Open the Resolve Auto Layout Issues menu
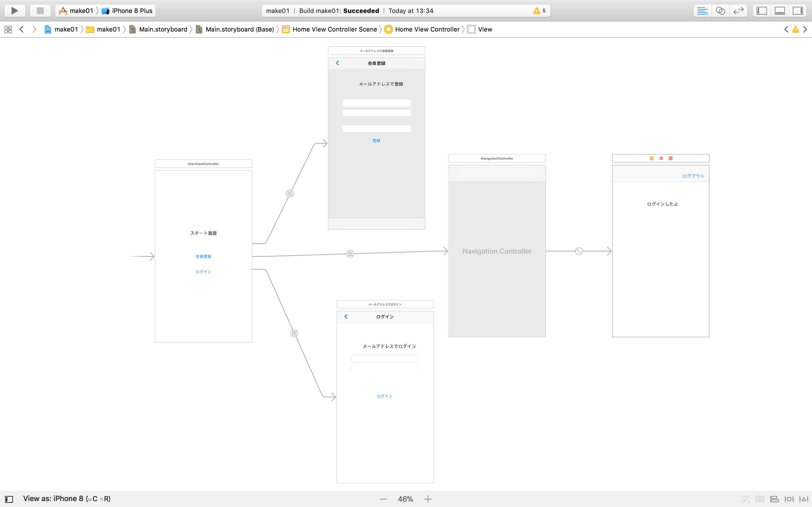Viewport: 812px width, 507px height. coord(804,499)
